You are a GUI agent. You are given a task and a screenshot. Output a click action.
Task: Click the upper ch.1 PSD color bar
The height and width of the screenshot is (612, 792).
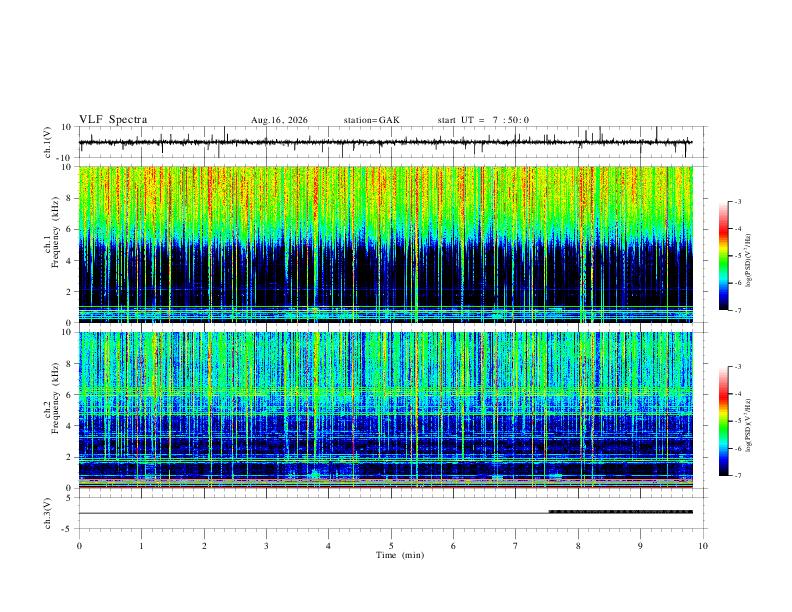[723, 256]
